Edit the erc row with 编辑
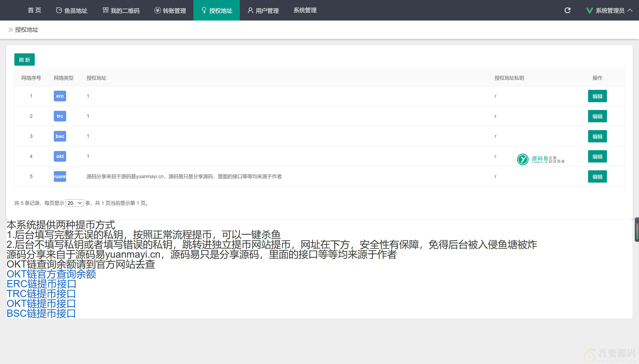Screen dimensions: 639x364 pos(597,96)
